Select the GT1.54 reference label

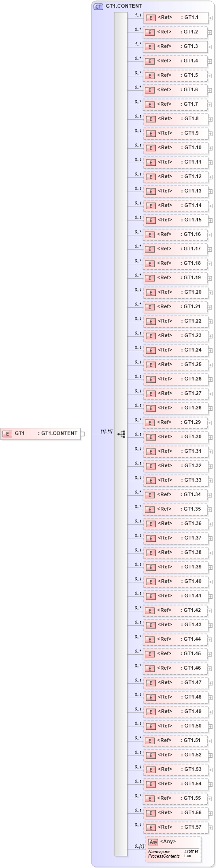point(191,784)
